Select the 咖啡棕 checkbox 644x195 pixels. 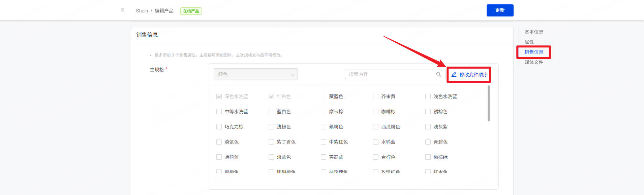point(376,112)
